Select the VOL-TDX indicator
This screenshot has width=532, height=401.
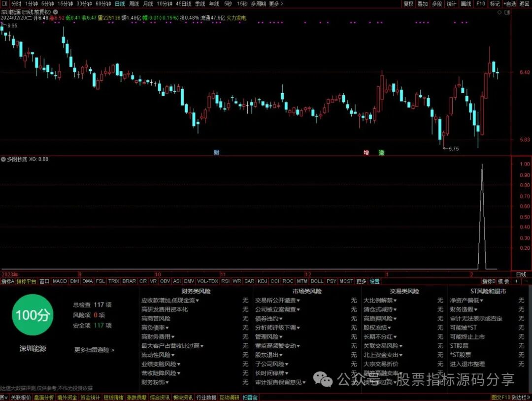tap(208, 281)
